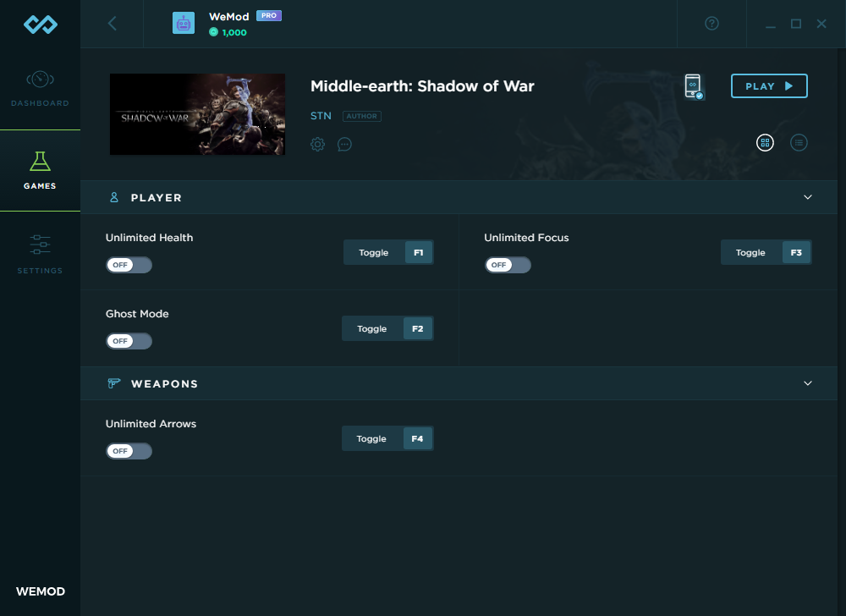Toggle Unlimited Arrows switch
This screenshot has width=846, height=616.
[x=129, y=451]
